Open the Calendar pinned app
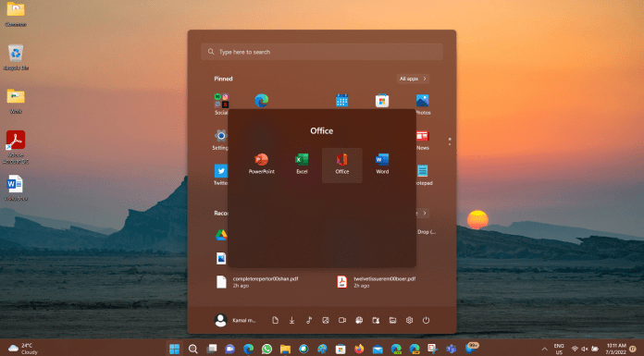Image resolution: width=644 pixels, height=356 pixels. pyautogui.click(x=341, y=101)
